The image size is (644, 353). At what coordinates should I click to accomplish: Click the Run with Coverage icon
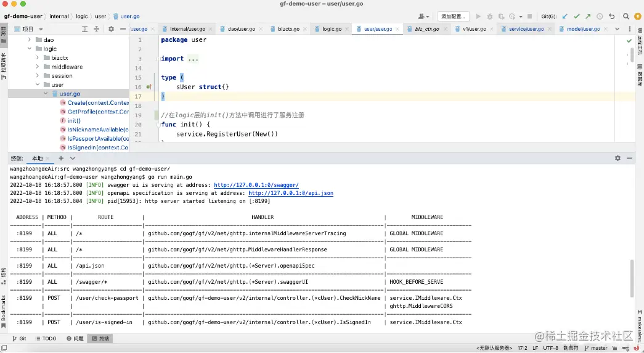[x=501, y=17]
